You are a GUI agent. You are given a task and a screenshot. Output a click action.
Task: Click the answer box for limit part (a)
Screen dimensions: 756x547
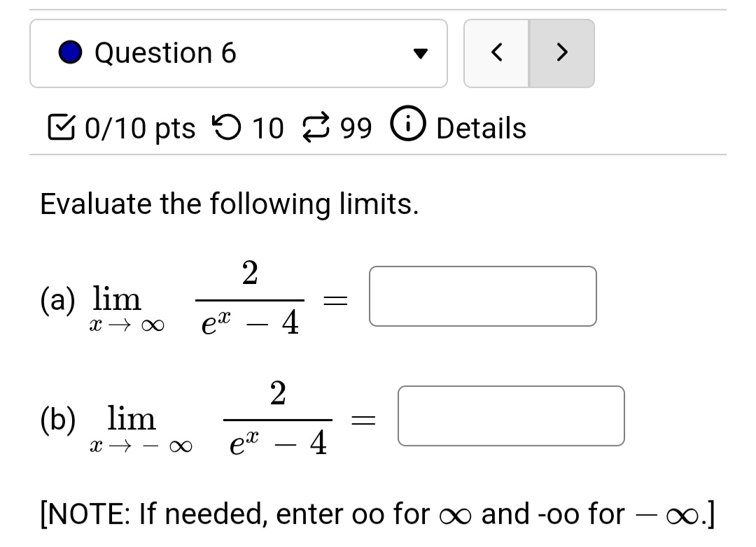(x=483, y=297)
